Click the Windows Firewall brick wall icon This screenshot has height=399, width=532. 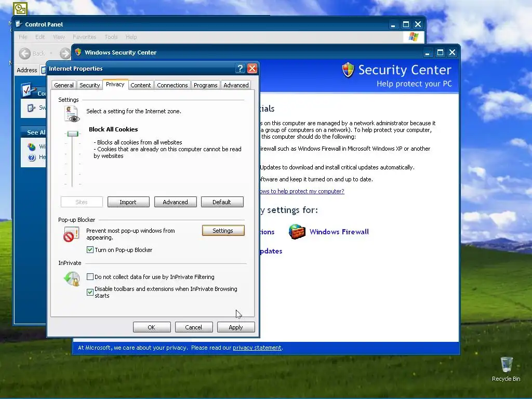(x=297, y=232)
